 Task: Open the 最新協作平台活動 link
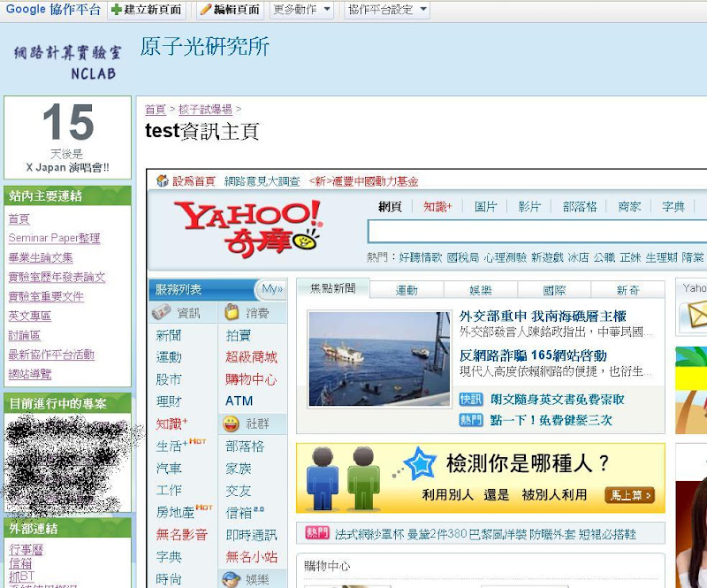tap(51, 355)
